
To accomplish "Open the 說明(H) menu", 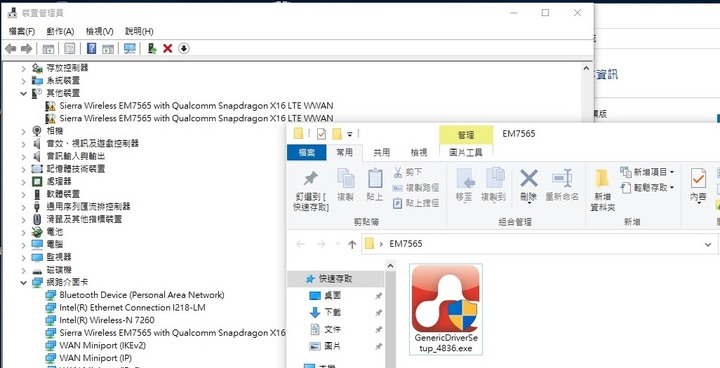I will click(x=139, y=31).
